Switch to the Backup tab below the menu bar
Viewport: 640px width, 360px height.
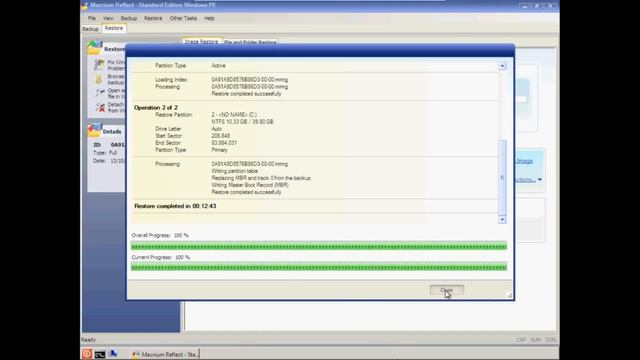click(x=91, y=29)
